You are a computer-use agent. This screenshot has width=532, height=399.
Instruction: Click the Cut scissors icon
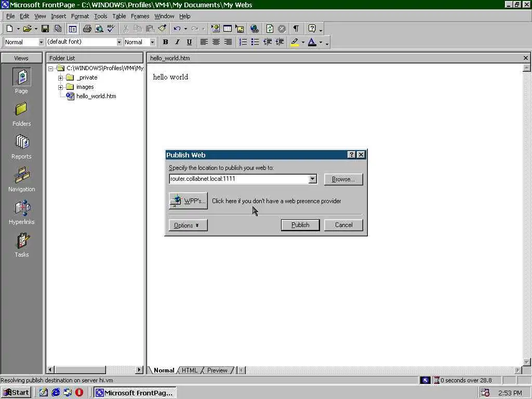(126, 29)
